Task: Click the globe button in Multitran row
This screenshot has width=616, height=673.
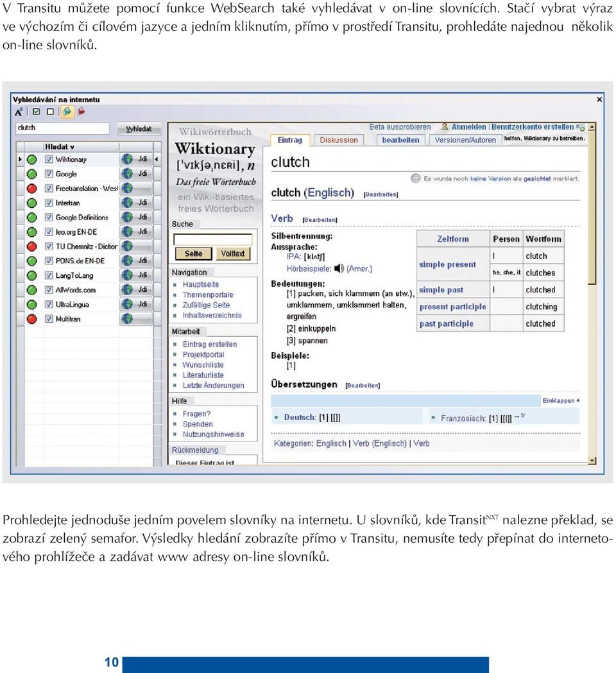Action: pos(135,319)
